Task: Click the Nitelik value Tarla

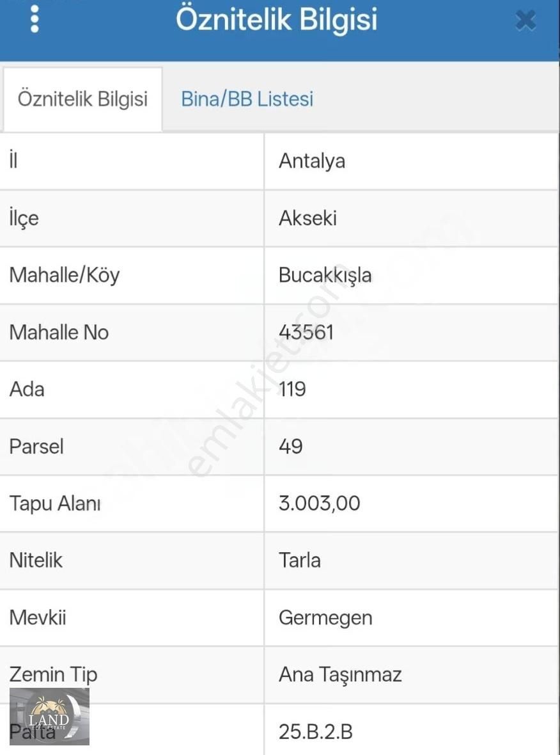Action: (x=301, y=560)
